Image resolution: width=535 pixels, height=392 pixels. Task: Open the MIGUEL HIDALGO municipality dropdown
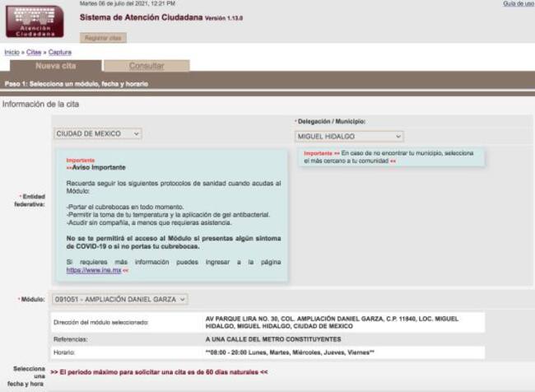(349, 136)
